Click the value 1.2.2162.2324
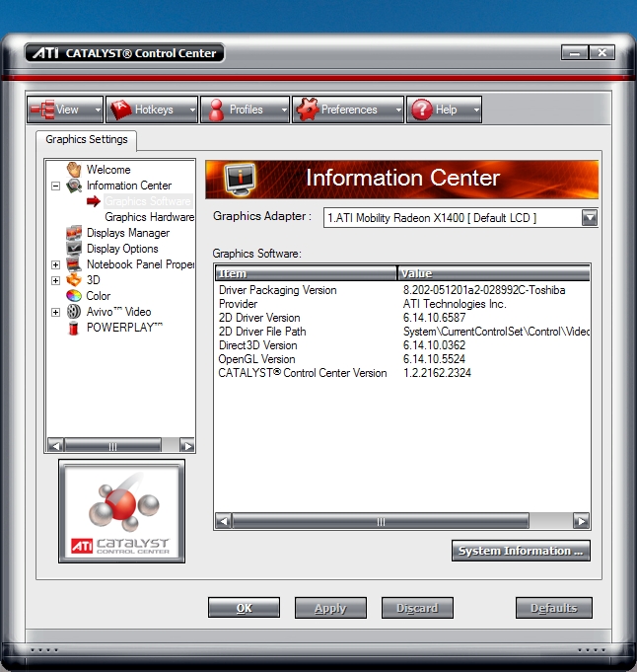 (x=437, y=373)
